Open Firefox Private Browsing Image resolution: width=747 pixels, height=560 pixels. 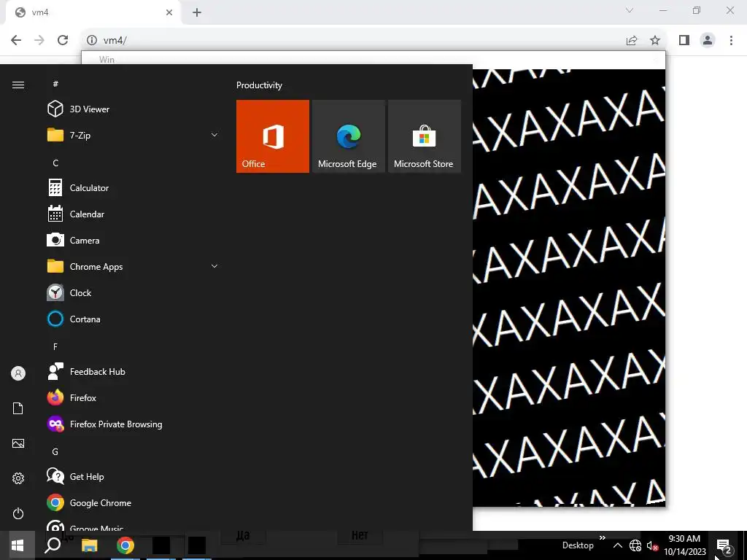point(133,424)
